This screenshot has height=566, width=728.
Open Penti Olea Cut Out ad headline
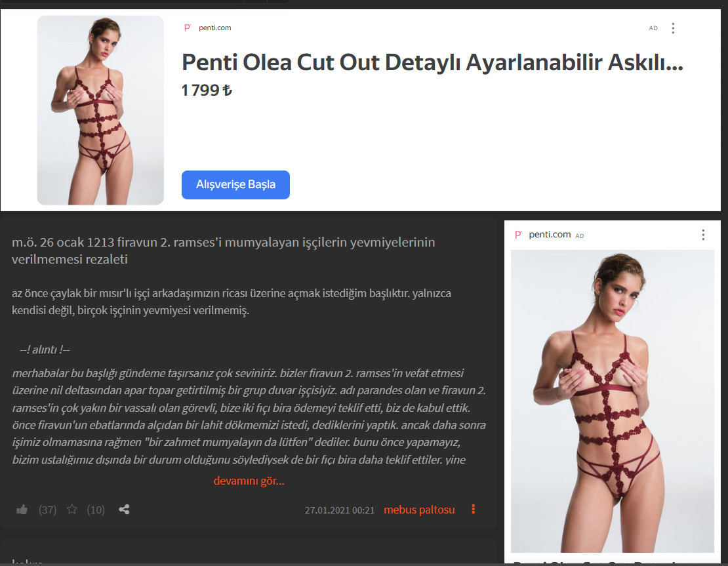click(x=432, y=62)
